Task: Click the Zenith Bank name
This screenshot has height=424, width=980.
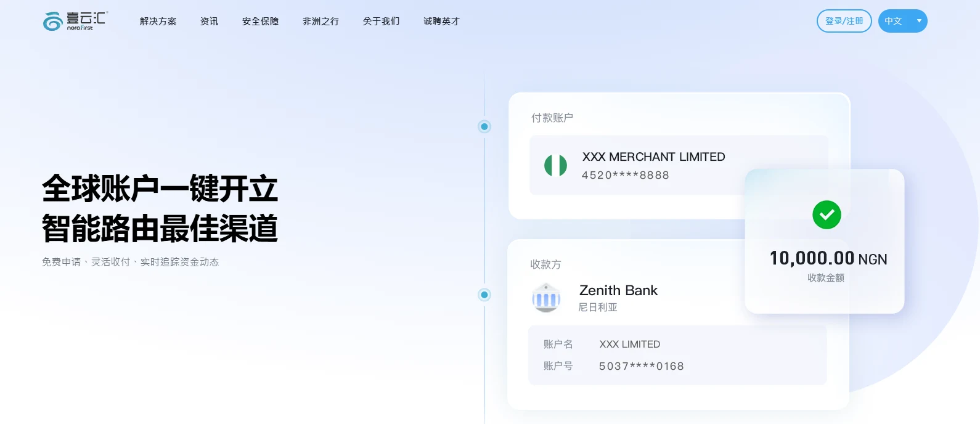Action: pyautogui.click(x=619, y=290)
